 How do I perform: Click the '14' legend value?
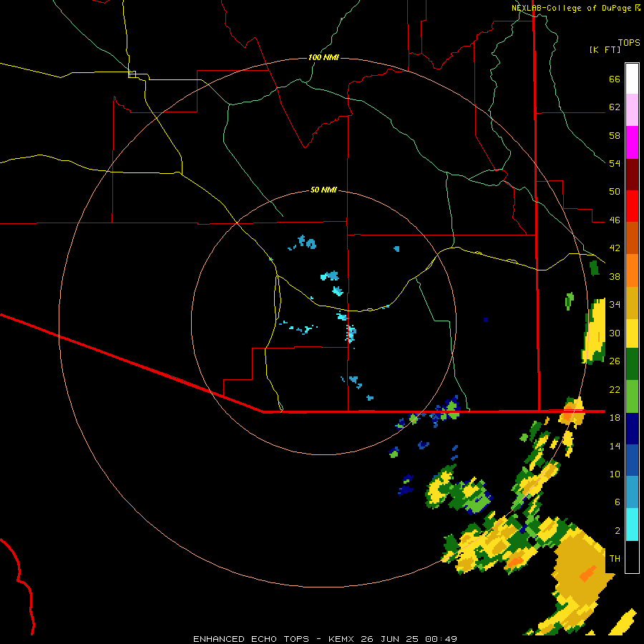[615, 446]
